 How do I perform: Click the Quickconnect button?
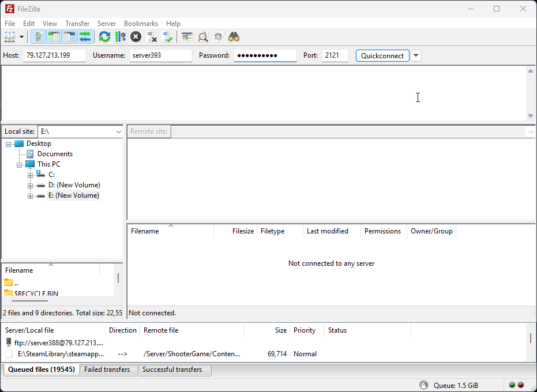coord(382,56)
